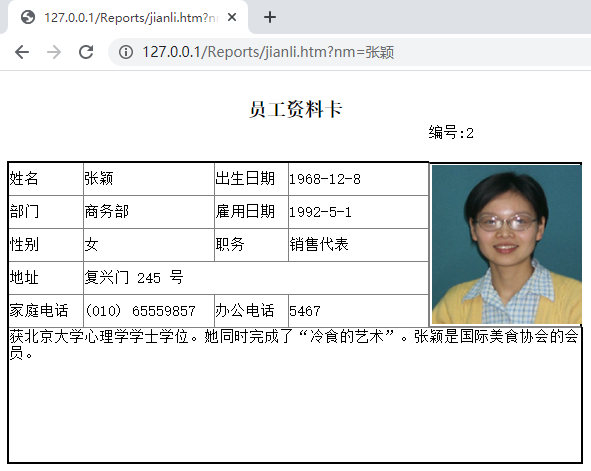591x471 pixels.
Task: Click the phone number (010) 65559857
Action: pyautogui.click(x=140, y=311)
